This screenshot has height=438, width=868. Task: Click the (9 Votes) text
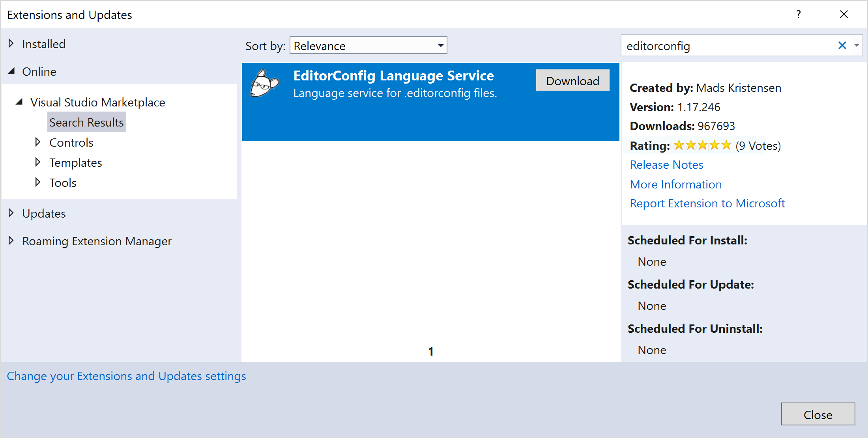pos(758,146)
